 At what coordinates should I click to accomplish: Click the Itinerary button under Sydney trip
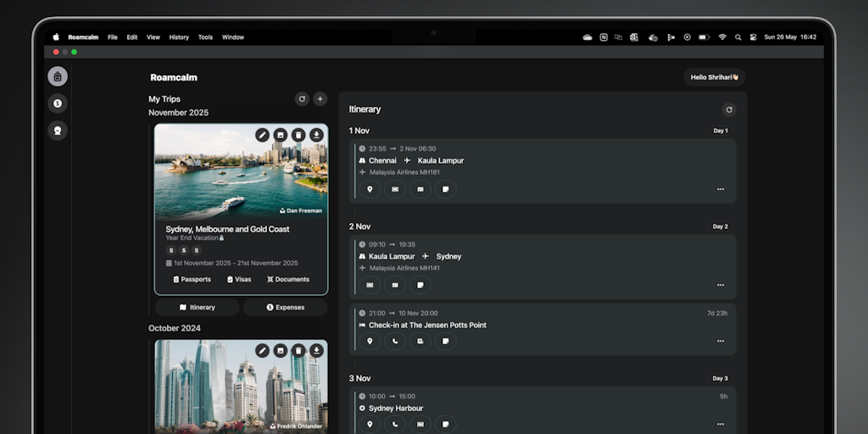[197, 307]
